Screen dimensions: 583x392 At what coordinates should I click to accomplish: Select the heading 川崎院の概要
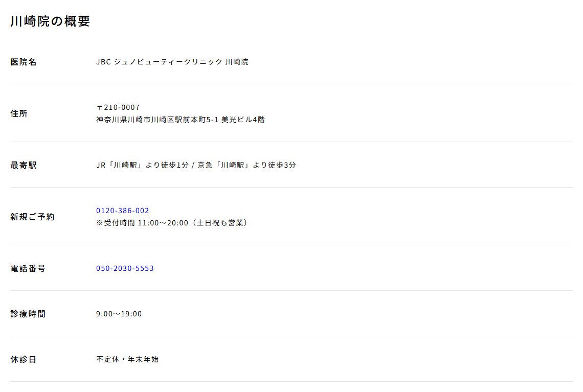pos(50,21)
